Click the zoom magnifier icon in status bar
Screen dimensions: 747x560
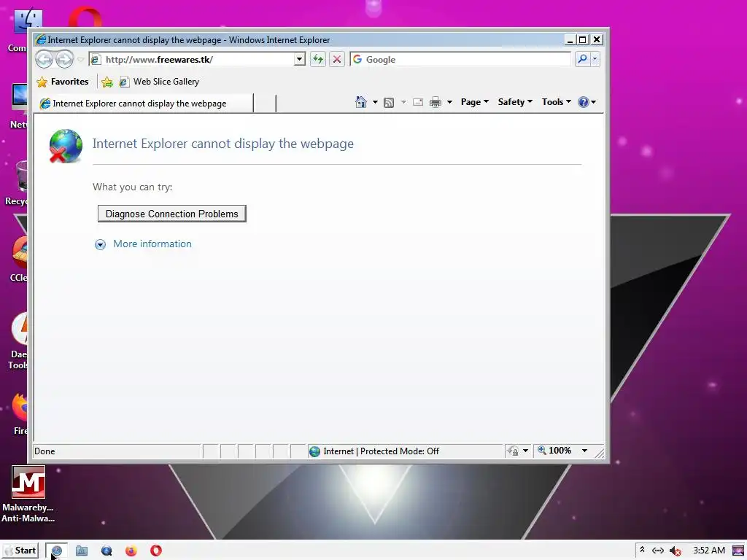(x=542, y=450)
